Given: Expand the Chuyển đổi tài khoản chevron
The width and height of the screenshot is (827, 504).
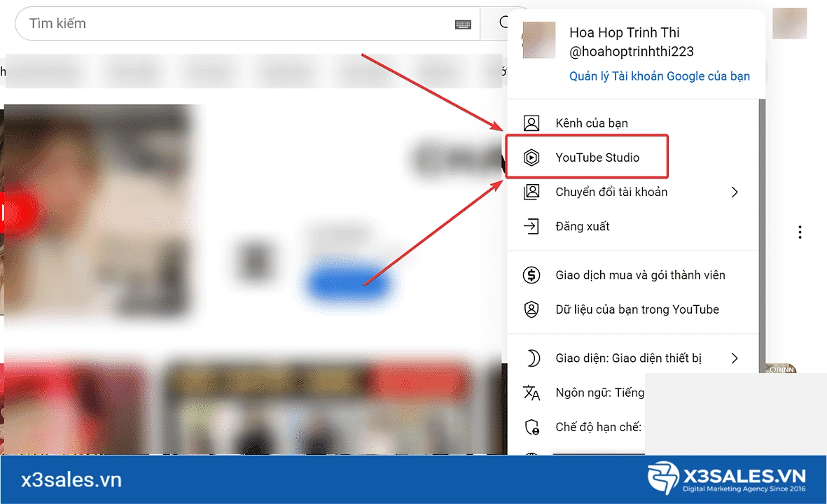Looking at the screenshot, I should [735, 192].
